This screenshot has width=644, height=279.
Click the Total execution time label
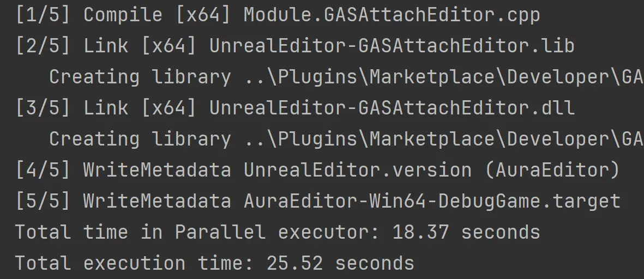(134, 264)
